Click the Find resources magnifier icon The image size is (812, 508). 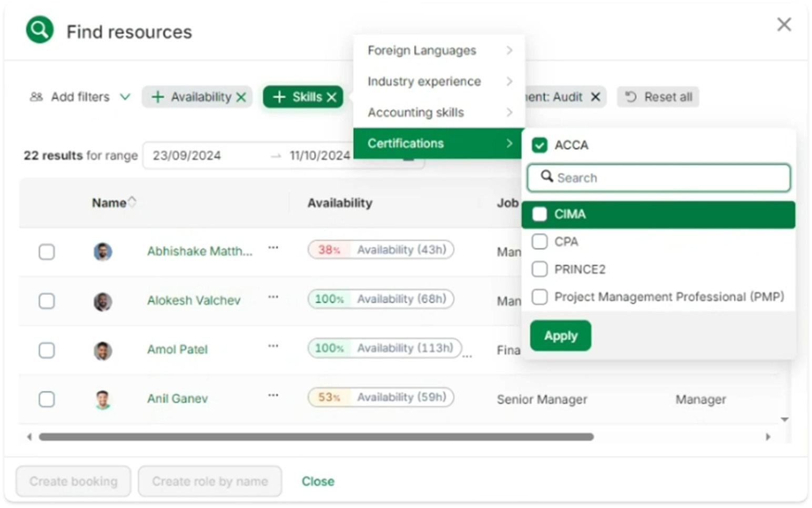point(39,30)
